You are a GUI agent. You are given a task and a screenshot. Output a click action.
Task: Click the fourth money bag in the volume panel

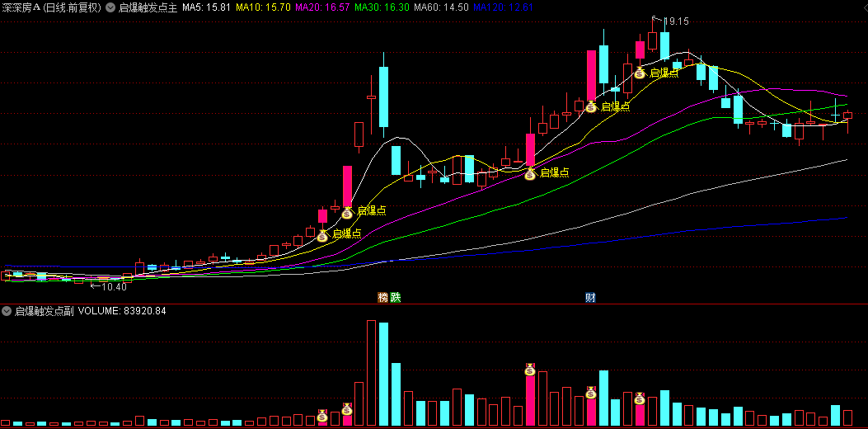click(591, 393)
